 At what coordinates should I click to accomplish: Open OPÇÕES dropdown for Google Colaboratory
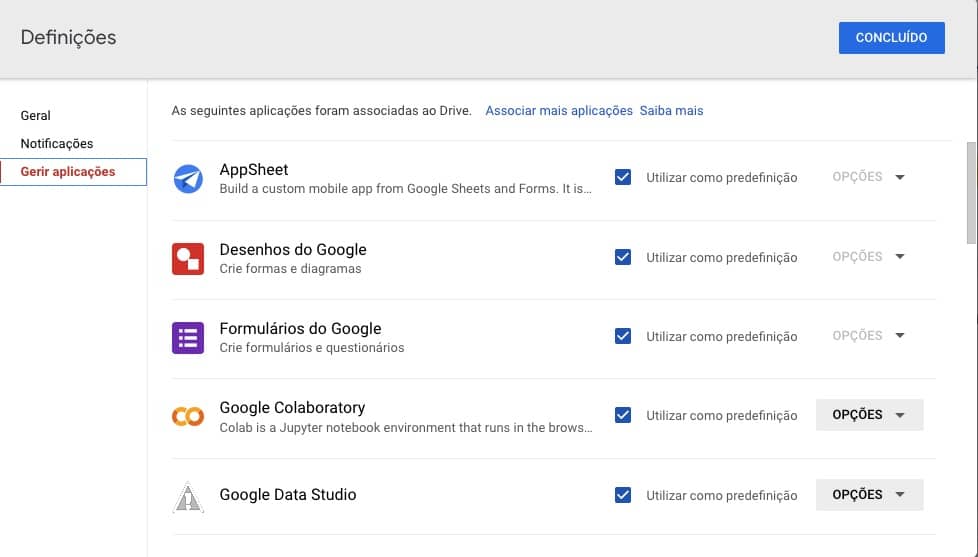coord(869,415)
